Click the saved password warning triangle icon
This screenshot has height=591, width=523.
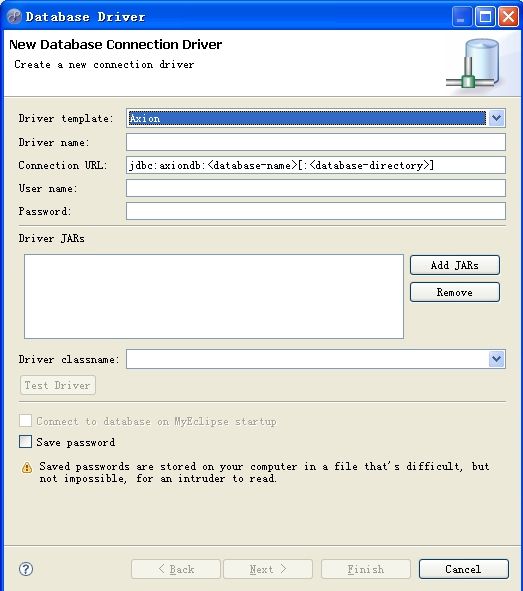pyautogui.click(x=27, y=468)
